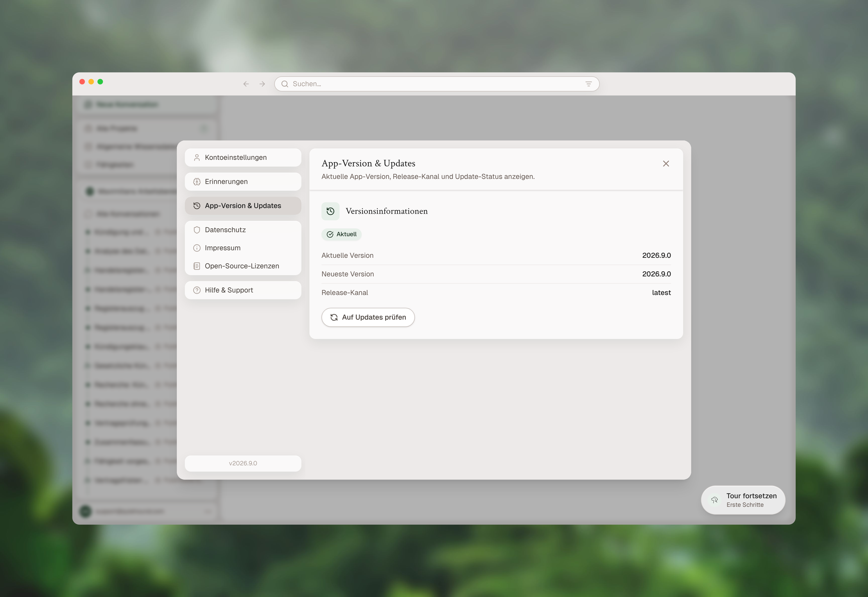Viewport: 868px width, 597px height.
Task: Click notebook icon beside Open-Source-Lizenzen
Action: [197, 266]
